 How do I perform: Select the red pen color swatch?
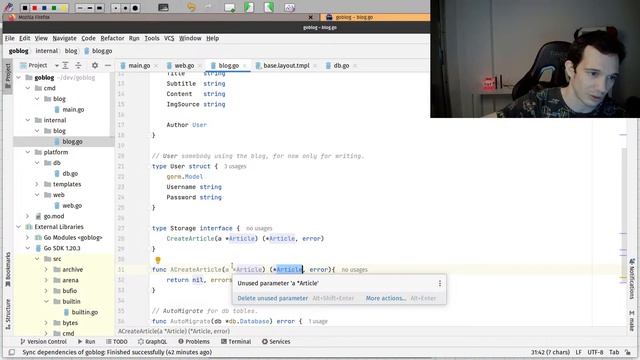(35, 7)
